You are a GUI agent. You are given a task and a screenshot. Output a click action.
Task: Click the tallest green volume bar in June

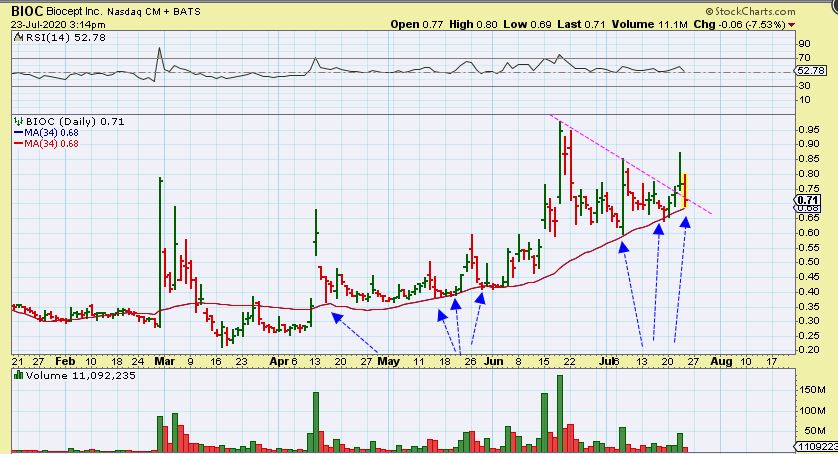click(560, 413)
